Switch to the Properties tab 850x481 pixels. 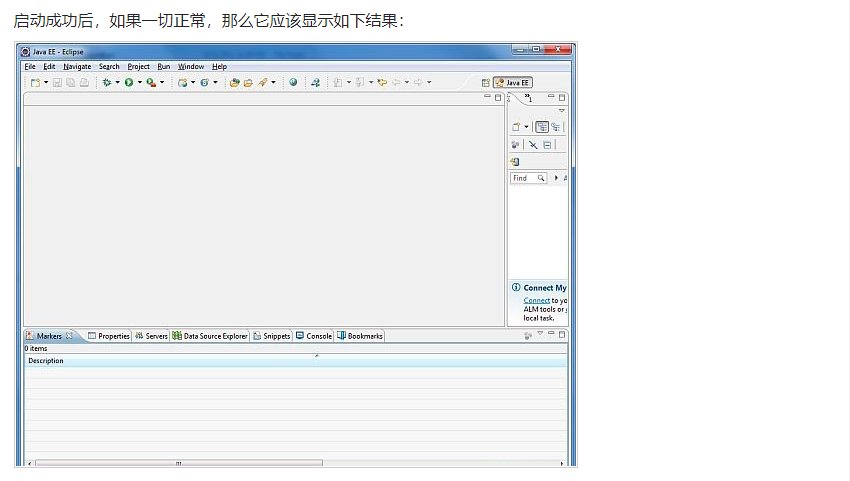pyautogui.click(x=108, y=336)
